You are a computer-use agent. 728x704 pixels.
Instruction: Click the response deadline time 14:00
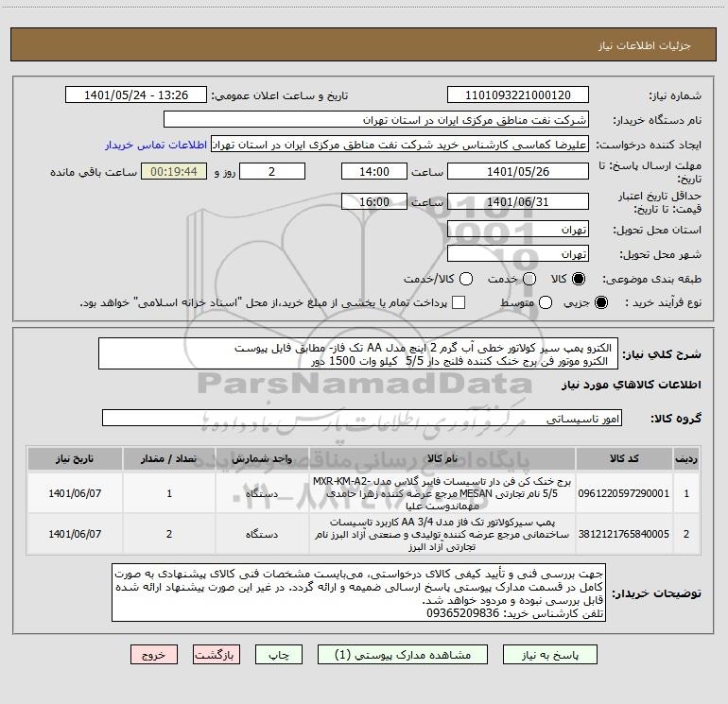[374, 171]
